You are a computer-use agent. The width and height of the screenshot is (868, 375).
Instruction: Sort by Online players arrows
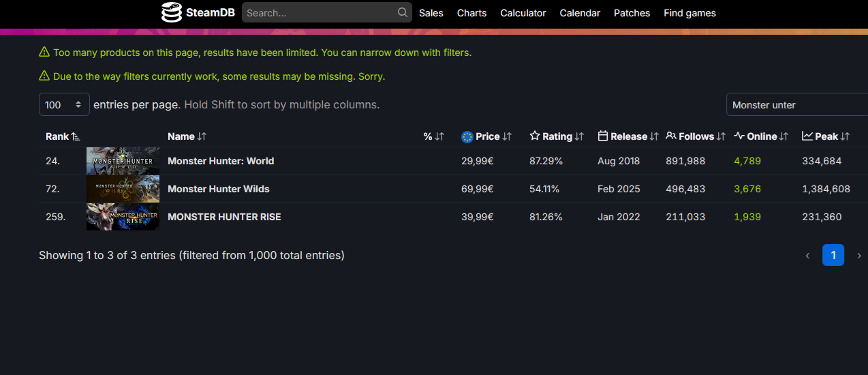click(784, 136)
